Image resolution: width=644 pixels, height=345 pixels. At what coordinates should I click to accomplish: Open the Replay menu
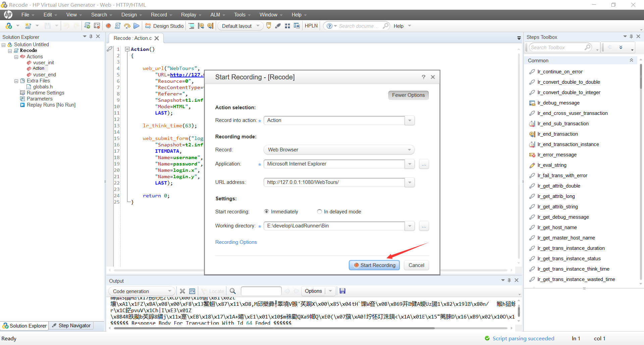pos(191,15)
